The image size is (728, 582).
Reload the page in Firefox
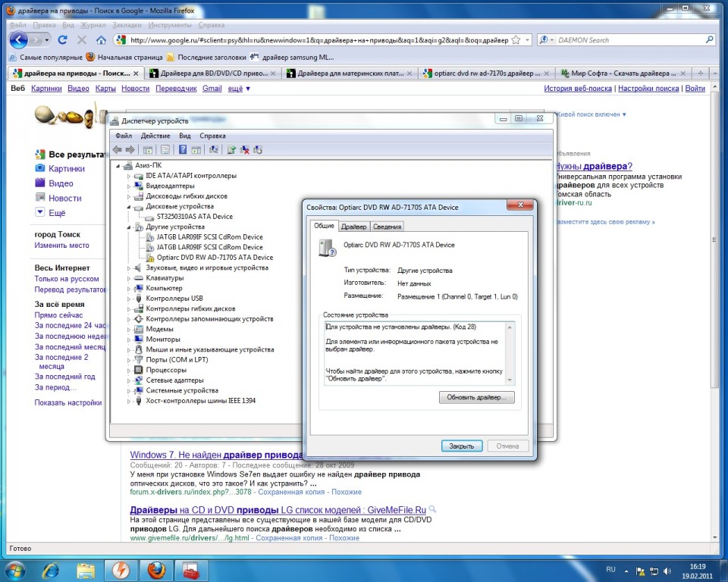click(x=62, y=40)
